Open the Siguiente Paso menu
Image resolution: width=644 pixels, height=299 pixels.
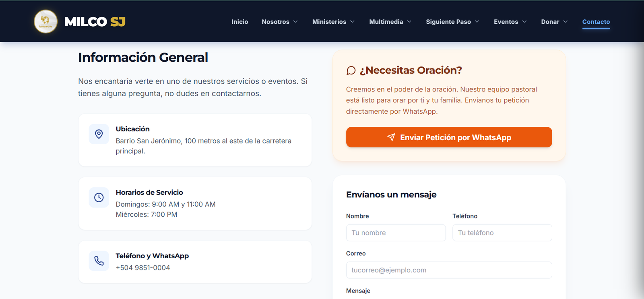tap(448, 22)
